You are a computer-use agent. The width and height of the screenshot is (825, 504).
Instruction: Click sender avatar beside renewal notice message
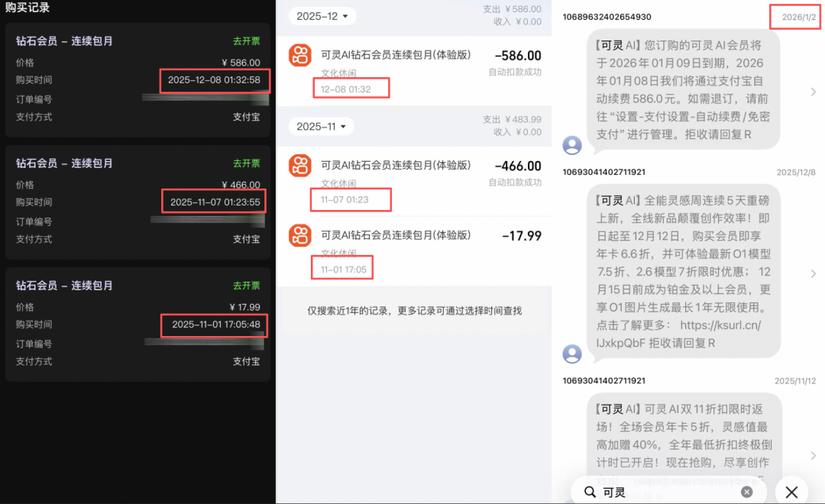pyautogui.click(x=572, y=145)
